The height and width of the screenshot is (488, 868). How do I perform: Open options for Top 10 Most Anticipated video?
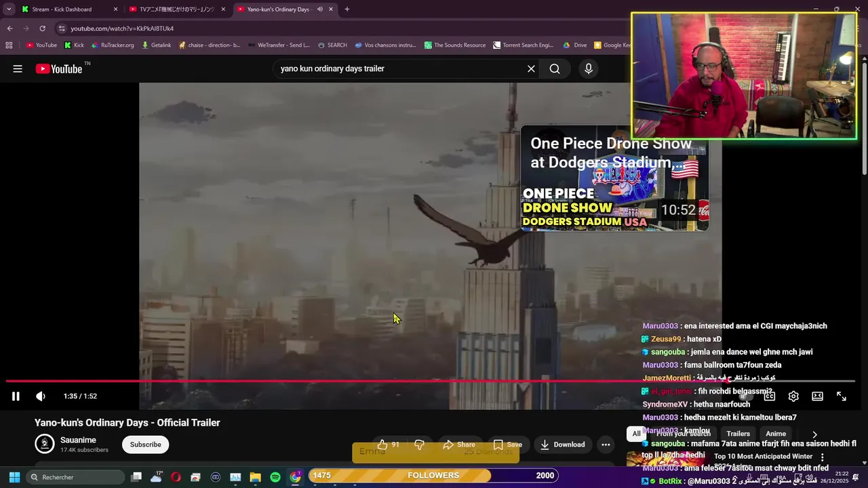(822, 457)
